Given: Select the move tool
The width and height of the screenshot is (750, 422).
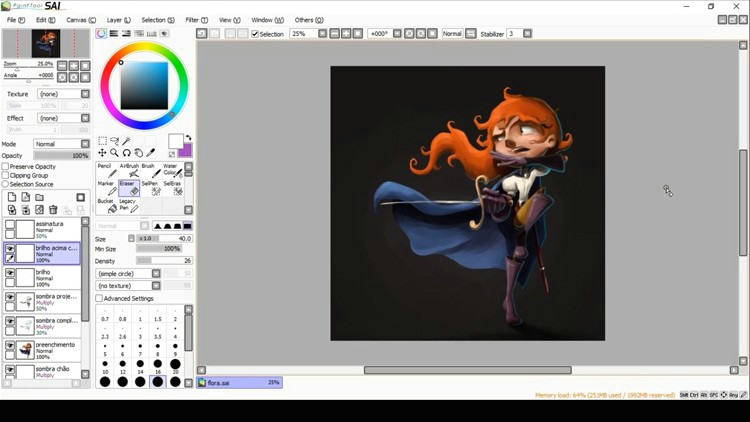Looking at the screenshot, I should 102,153.
